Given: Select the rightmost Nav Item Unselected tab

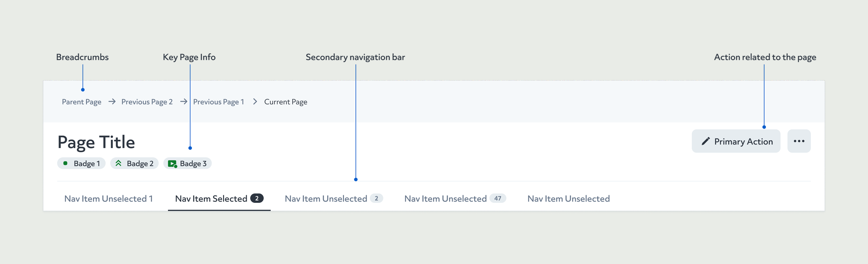Looking at the screenshot, I should [568, 198].
